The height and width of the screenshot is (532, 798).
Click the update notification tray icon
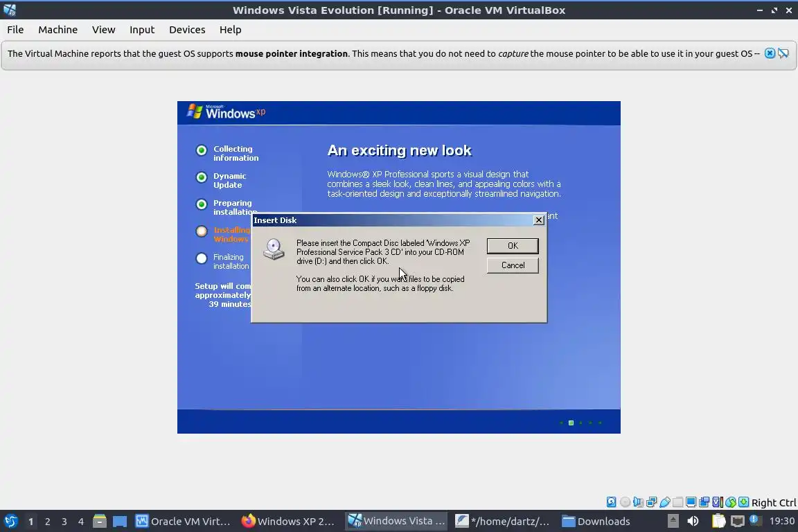point(755,520)
